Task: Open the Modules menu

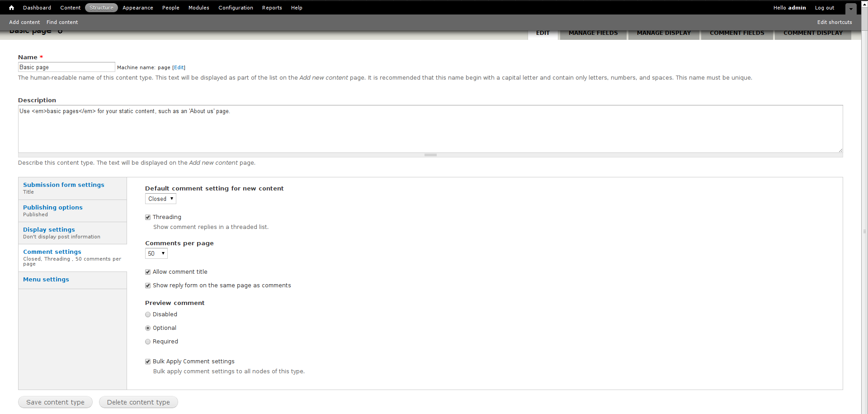Action: click(198, 8)
